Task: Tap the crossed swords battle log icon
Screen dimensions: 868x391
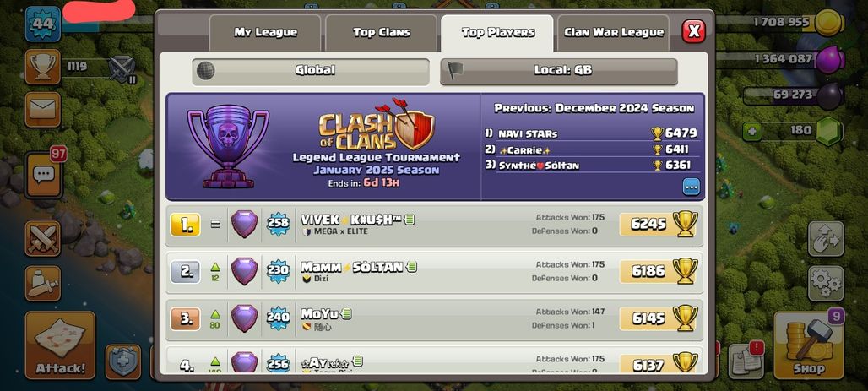Action: 42,239
